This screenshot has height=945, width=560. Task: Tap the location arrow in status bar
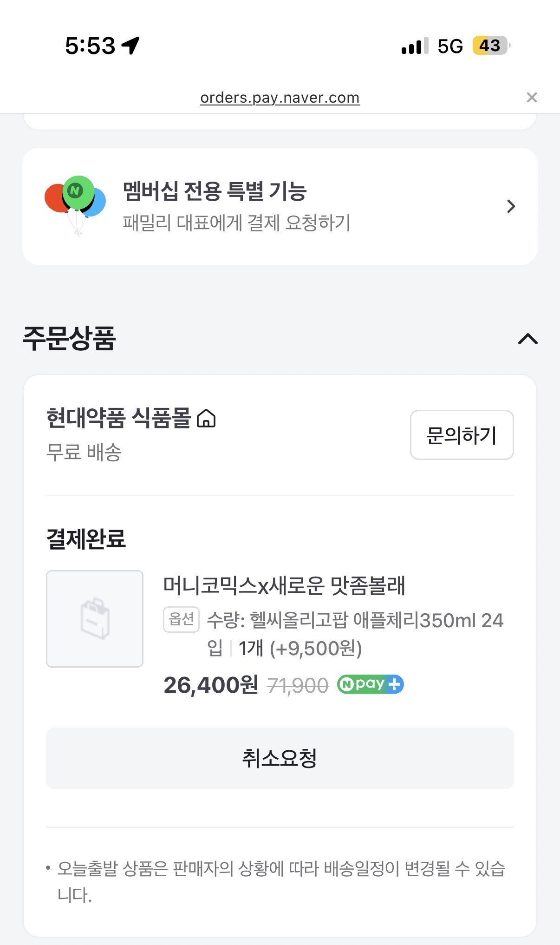tap(130, 46)
